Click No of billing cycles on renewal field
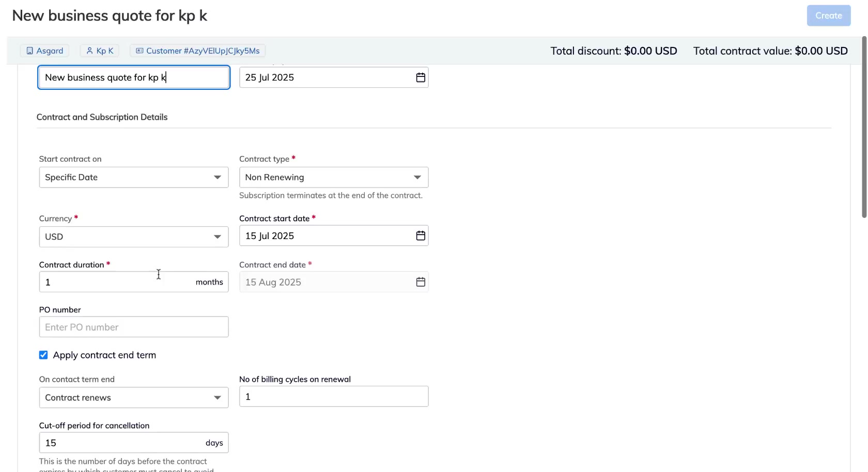The height and width of the screenshot is (472, 868). pos(333,397)
